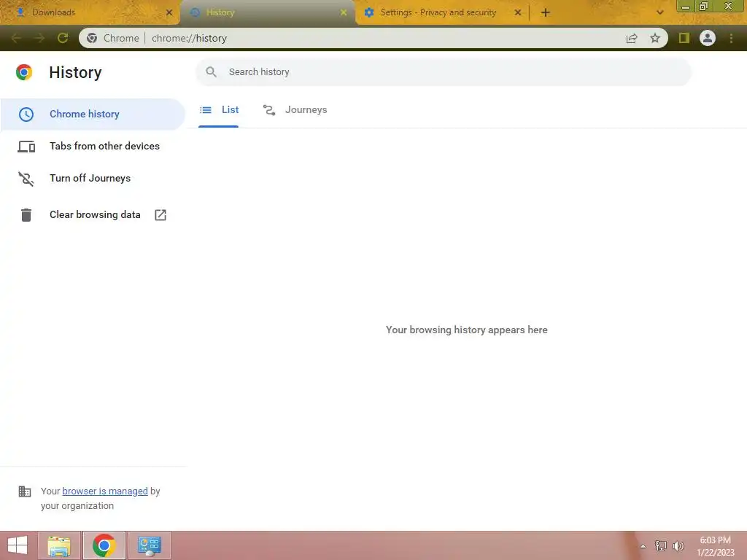This screenshot has height=560, width=747.
Task: Select the List view tab
Action: [x=219, y=110]
